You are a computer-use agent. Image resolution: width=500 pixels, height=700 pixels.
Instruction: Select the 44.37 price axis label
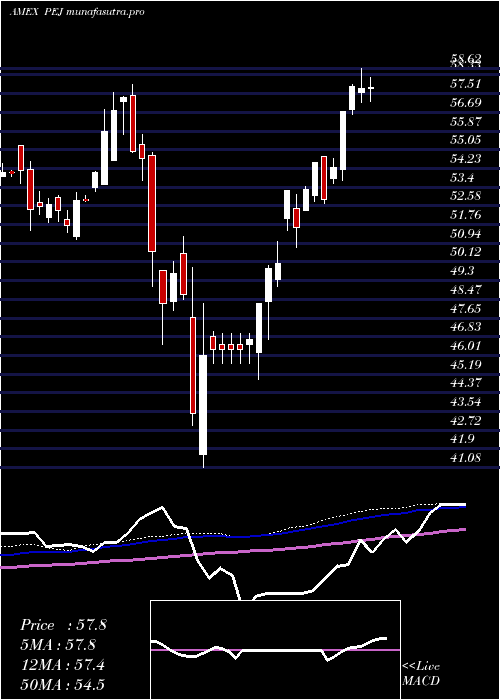point(466,383)
